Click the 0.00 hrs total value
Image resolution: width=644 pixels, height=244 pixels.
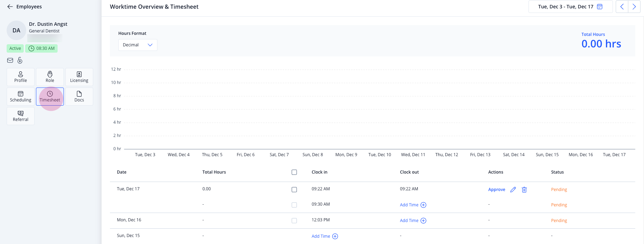[601, 44]
